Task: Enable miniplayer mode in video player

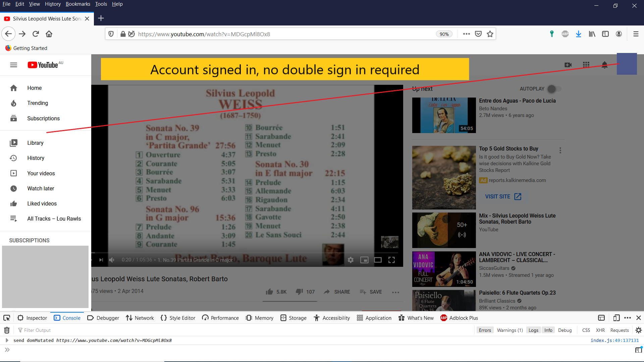Action: coord(364,260)
